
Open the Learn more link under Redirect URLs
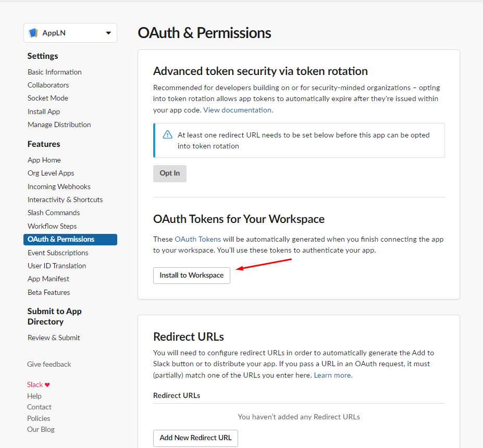[332, 375]
